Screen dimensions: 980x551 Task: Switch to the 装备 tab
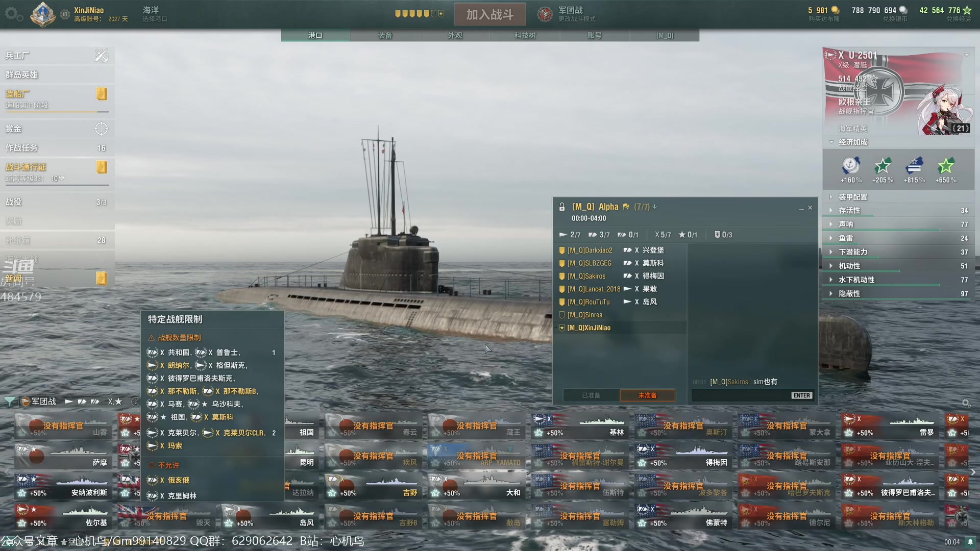point(385,35)
